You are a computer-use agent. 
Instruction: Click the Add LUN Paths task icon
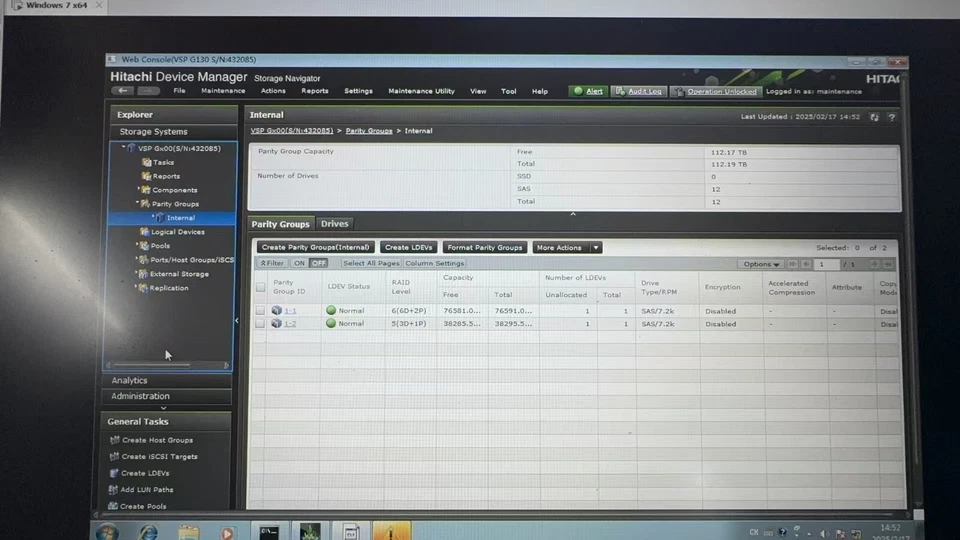pyautogui.click(x=113, y=489)
